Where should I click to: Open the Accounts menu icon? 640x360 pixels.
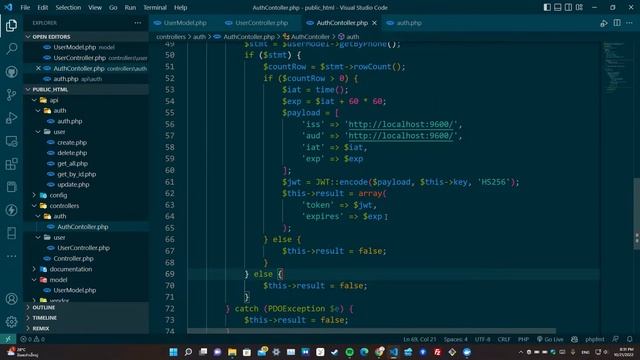11,299
